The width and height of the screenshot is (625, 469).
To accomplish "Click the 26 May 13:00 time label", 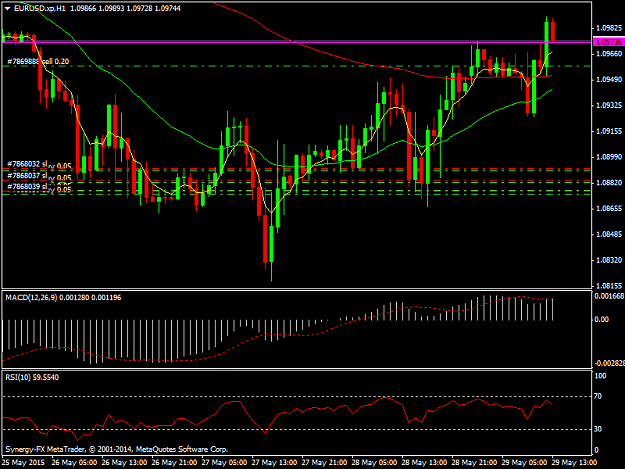I will coord(124,463).
